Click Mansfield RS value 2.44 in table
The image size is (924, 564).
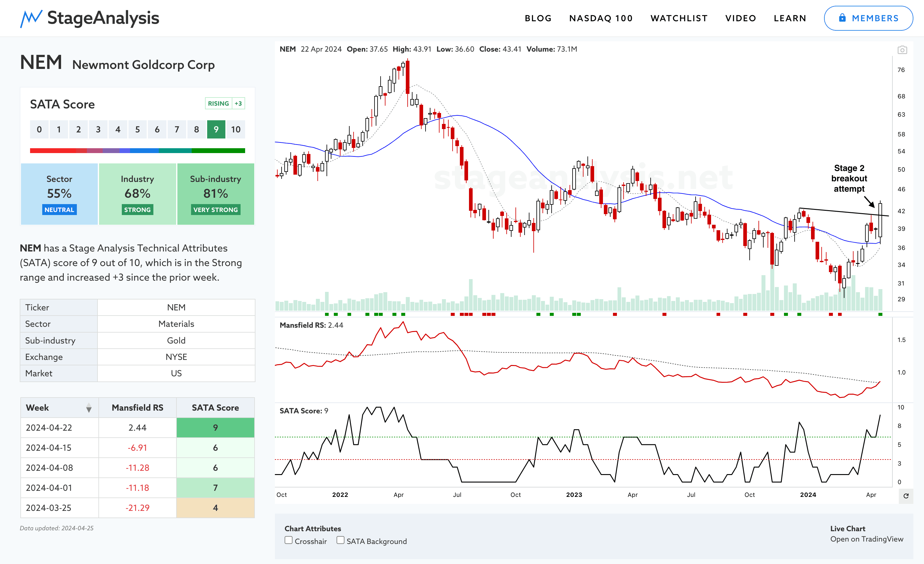point(137,428)
